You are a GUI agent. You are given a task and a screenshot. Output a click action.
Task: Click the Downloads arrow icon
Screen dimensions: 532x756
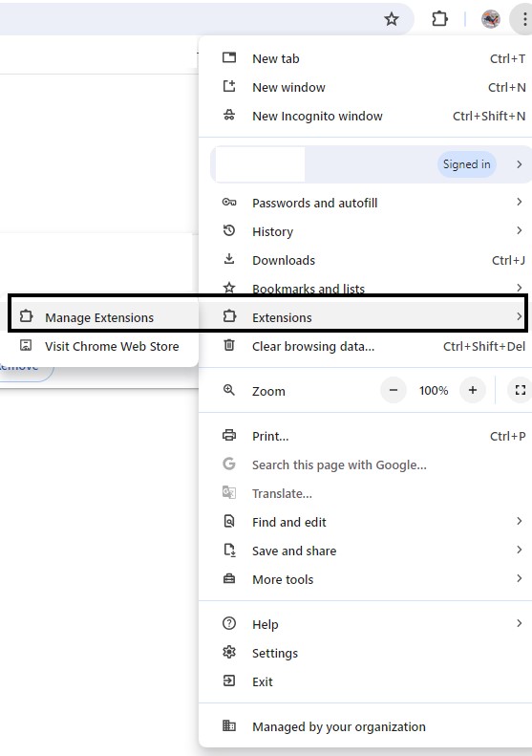(x=229, y=259)
